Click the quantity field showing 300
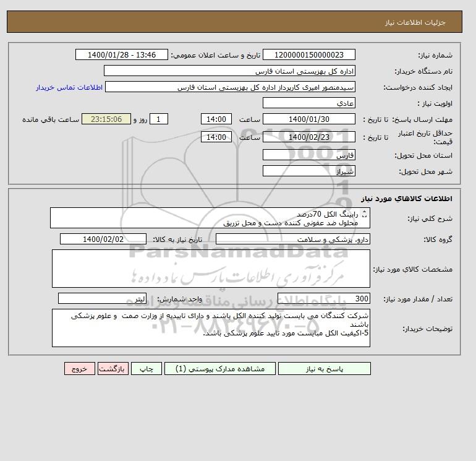This screenshot has height=461, width=476. pyautogui.click(x=324, y=298)
